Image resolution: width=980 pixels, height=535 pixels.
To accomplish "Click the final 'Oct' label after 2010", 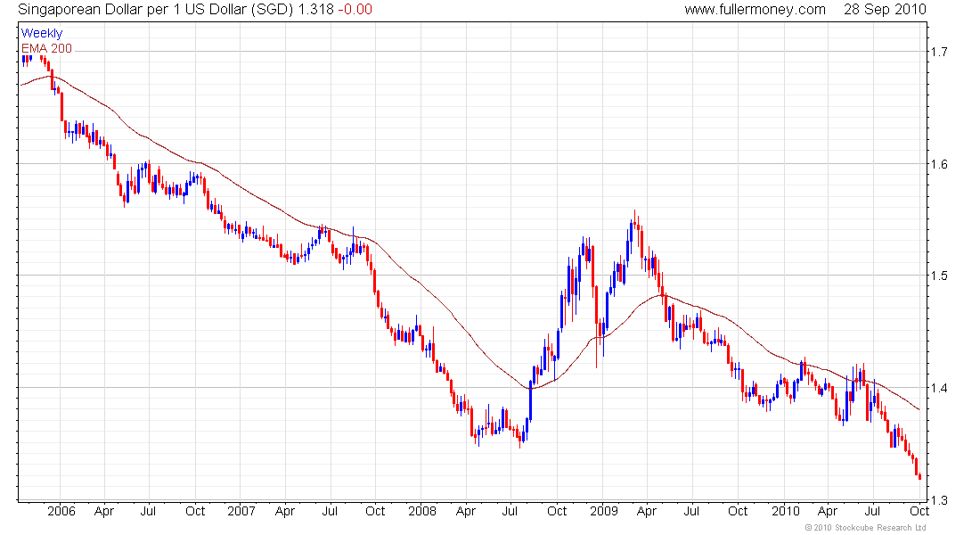I will point(919,511).
